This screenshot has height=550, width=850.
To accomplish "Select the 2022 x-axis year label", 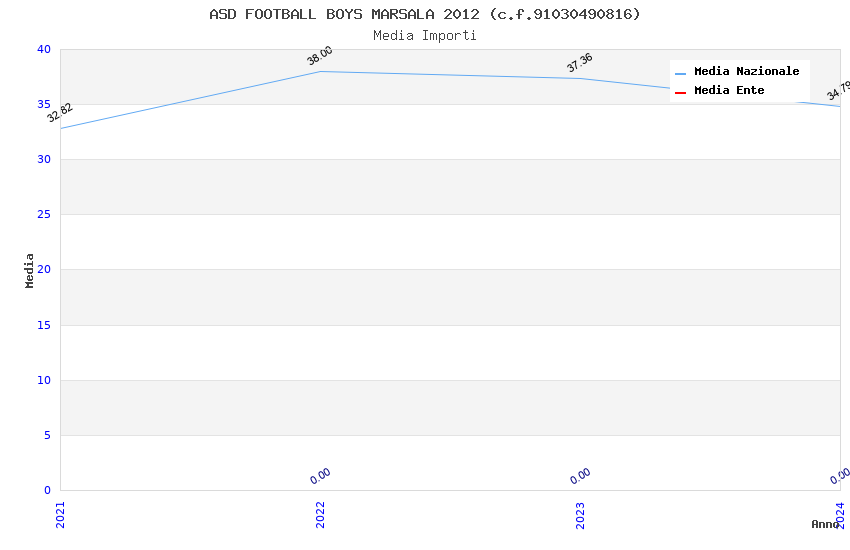I will tap(320, 514).
